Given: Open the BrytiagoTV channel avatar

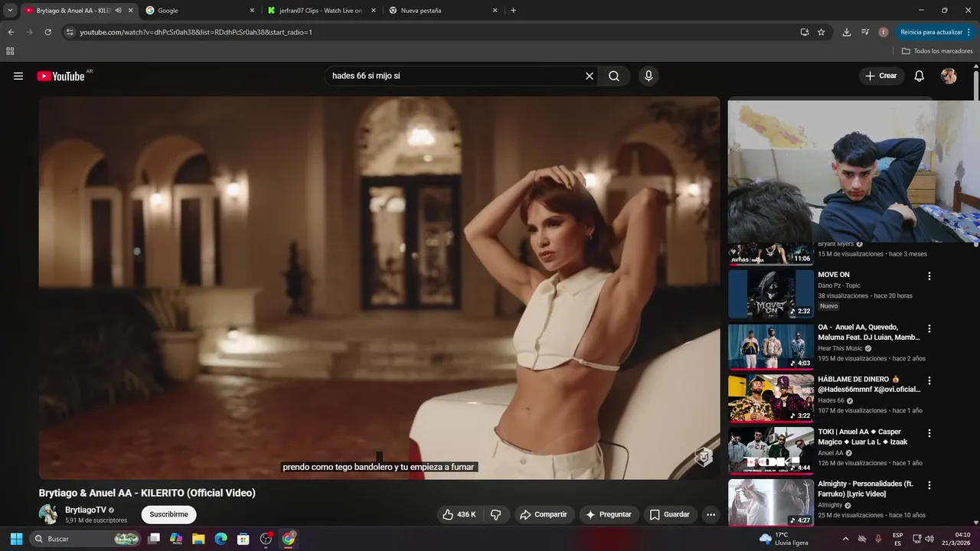Looking at the screenshot, I should click(48, 514).
